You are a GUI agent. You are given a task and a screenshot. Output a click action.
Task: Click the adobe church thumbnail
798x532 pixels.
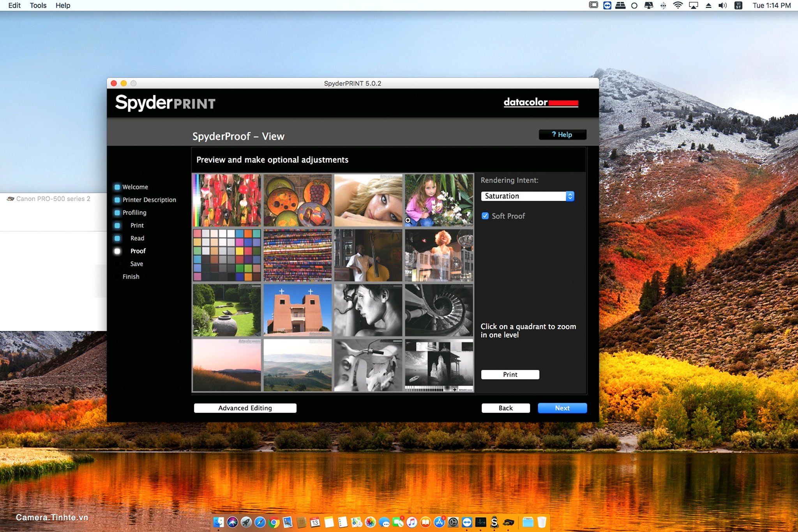(x=298, y=310)
